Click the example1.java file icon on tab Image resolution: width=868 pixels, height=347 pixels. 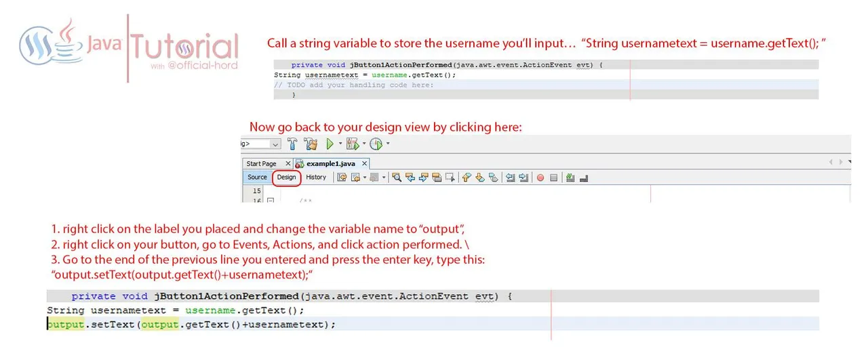299,163
